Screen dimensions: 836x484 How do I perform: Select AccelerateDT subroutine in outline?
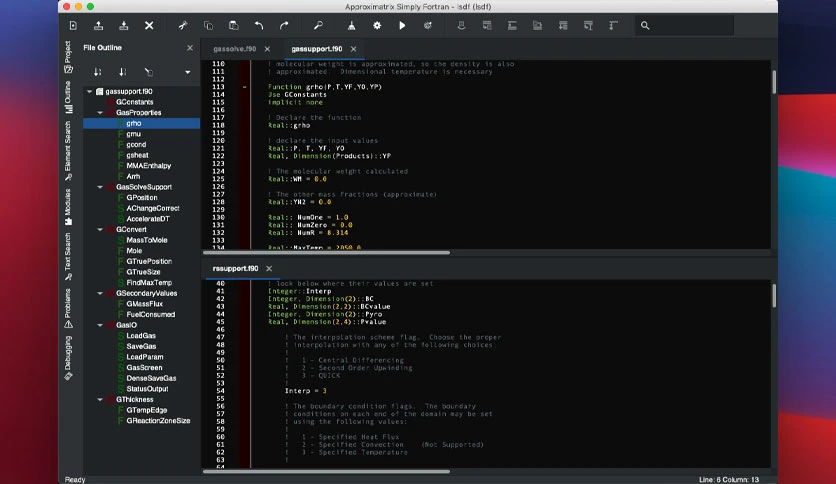click(148, 219)
